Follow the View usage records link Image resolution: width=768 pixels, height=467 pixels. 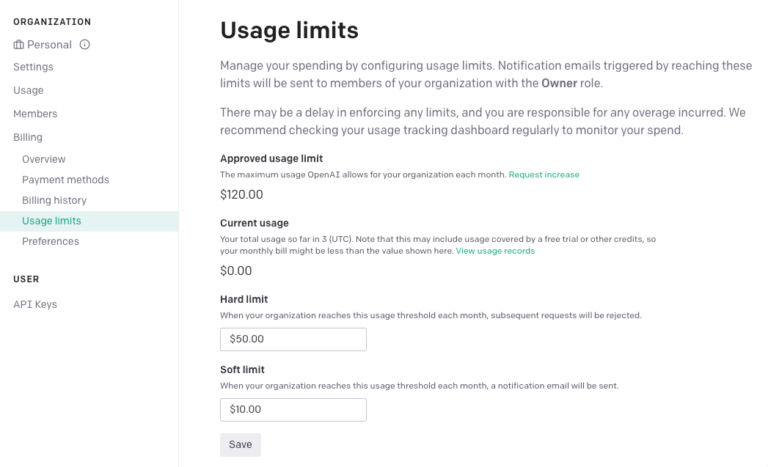point(495,251)
